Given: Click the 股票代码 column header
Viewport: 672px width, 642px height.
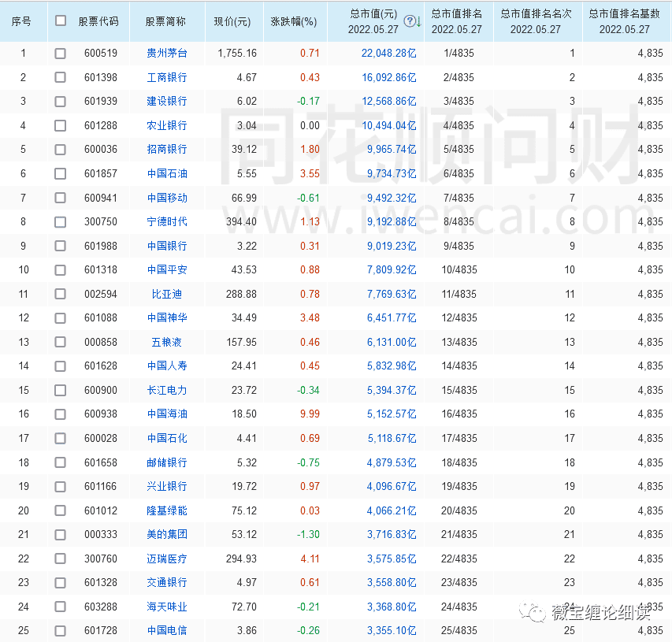Looking at the screenshot, I should [98, 21].
